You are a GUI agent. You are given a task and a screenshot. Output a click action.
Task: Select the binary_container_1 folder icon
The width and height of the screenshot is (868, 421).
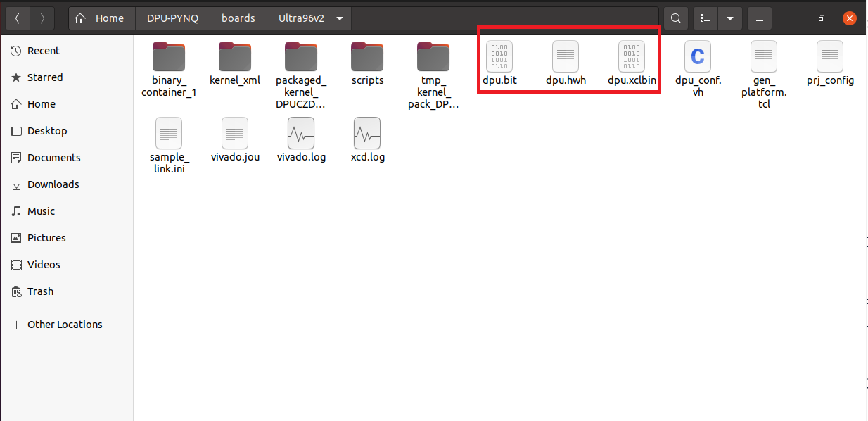click(169, 56)
